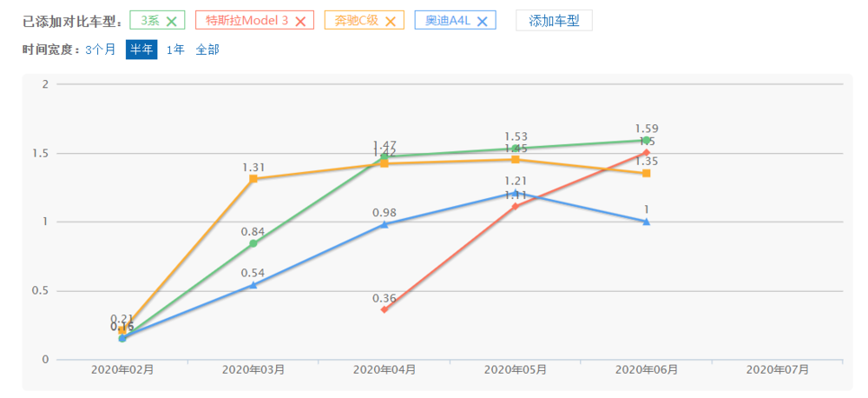Click 奔驰C级 square marker at 1.35
Viewport: 868px width, 398px height.
click(x=647, y=173)
